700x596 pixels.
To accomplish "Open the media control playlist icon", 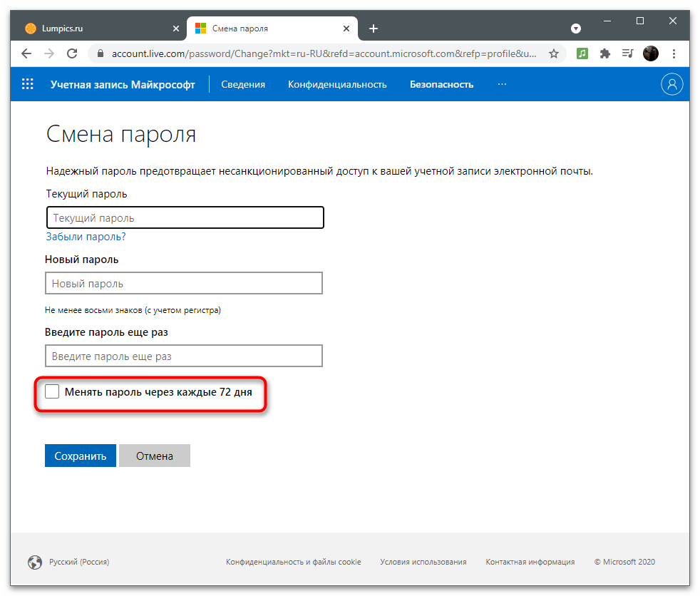I will 628,53.
